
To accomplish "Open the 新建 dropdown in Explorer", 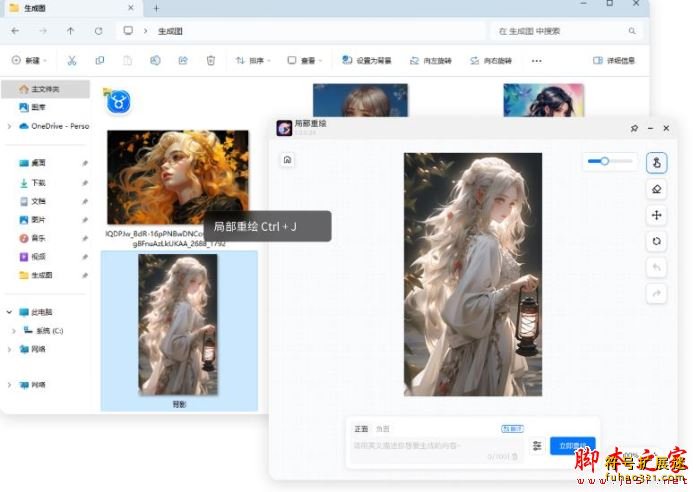I will coord(29,60).
